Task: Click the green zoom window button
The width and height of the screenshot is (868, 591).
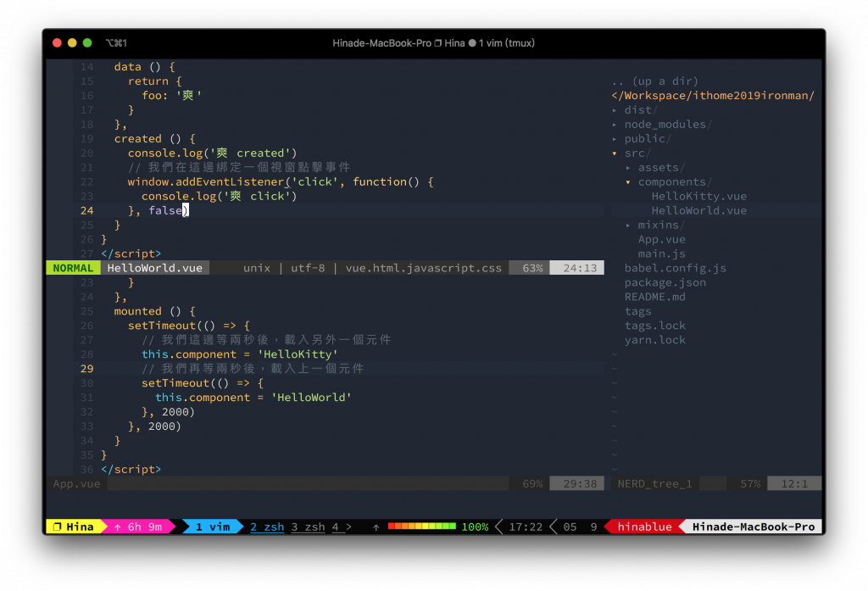Action: point(87,42)
